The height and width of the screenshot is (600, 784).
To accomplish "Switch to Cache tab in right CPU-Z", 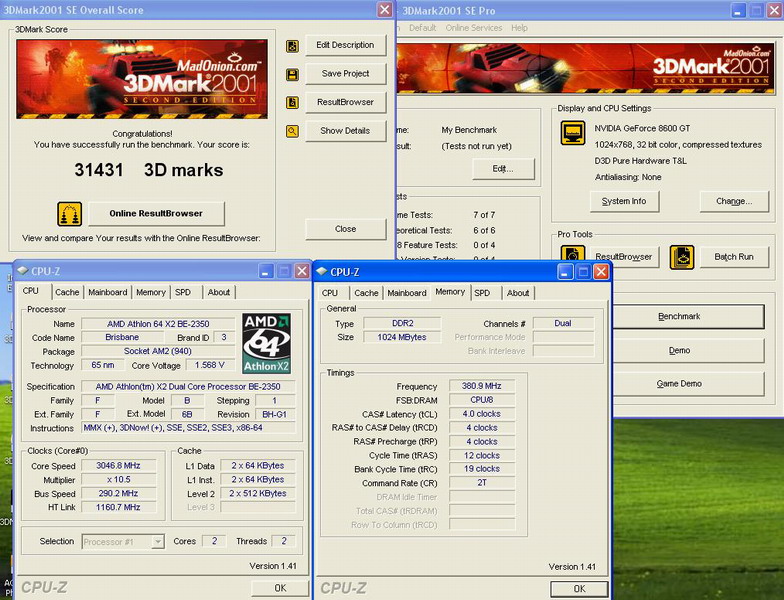I will coord(366,293).
